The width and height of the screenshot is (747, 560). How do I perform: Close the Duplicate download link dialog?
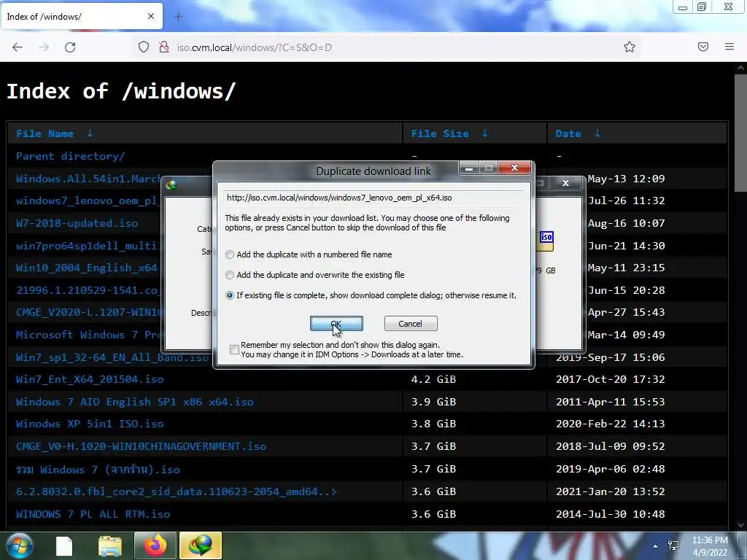coord(514,168)
